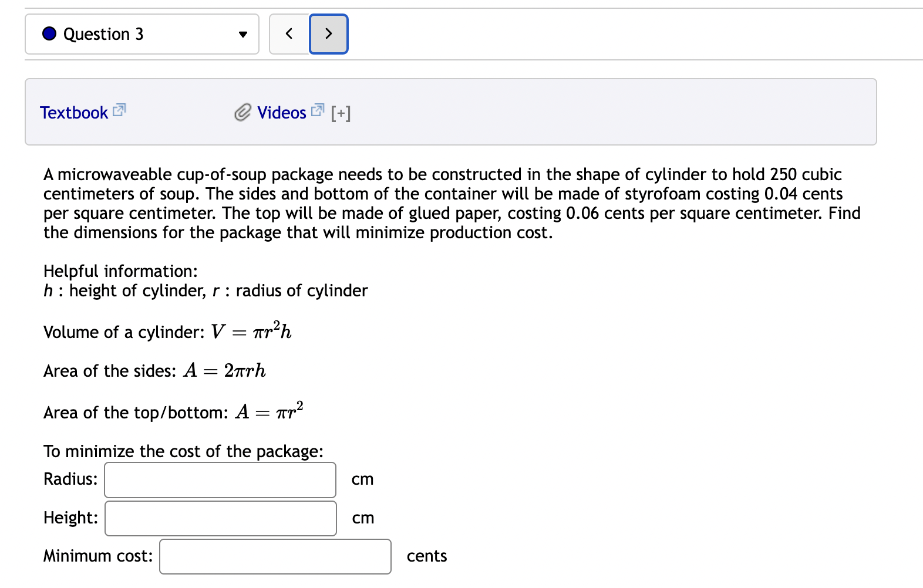Click the 'cents' unit label
This screenshot has height=588, width=923.
coord(427,556)
